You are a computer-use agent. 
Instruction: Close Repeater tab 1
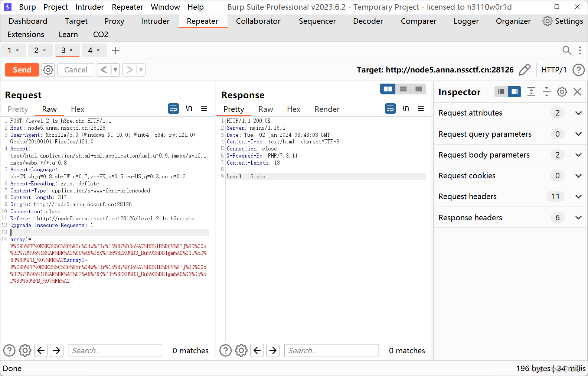(x=17, y=50)
